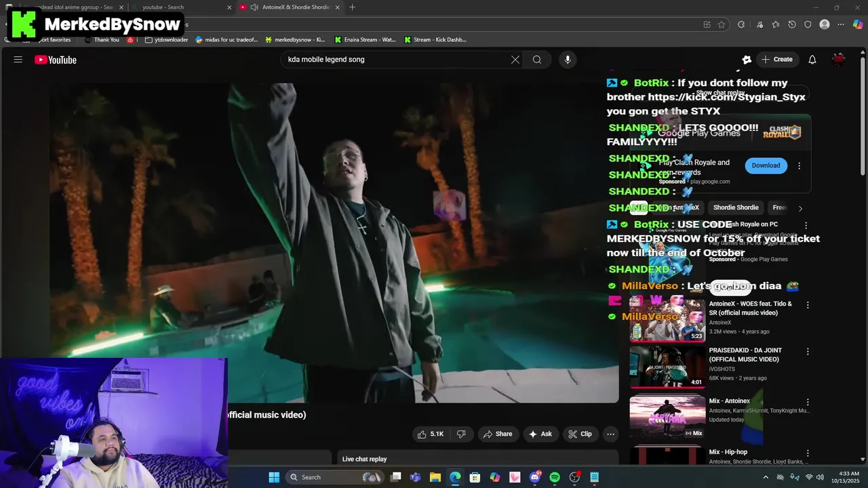Image resolution: width=868 pixels, height=488 pixels.
Task: Open the YouTube hamburger guide menu
Action: pyautogui.click(x=18, y=60)
